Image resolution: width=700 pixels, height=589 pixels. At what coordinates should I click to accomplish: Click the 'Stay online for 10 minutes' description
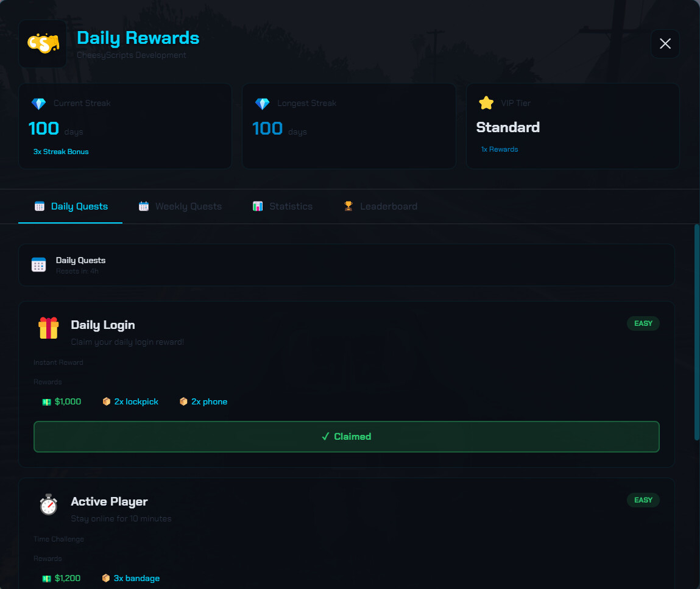[121, 518]
